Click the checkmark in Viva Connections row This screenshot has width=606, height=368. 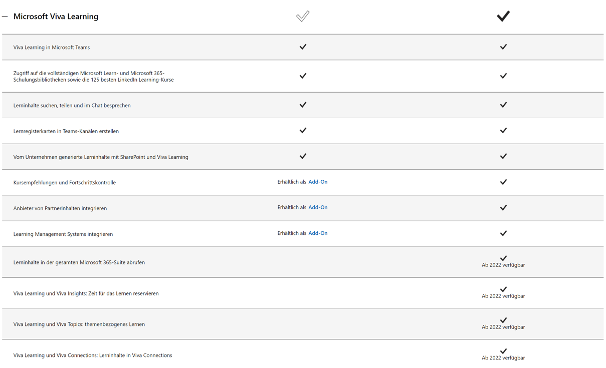coord(503,351)
